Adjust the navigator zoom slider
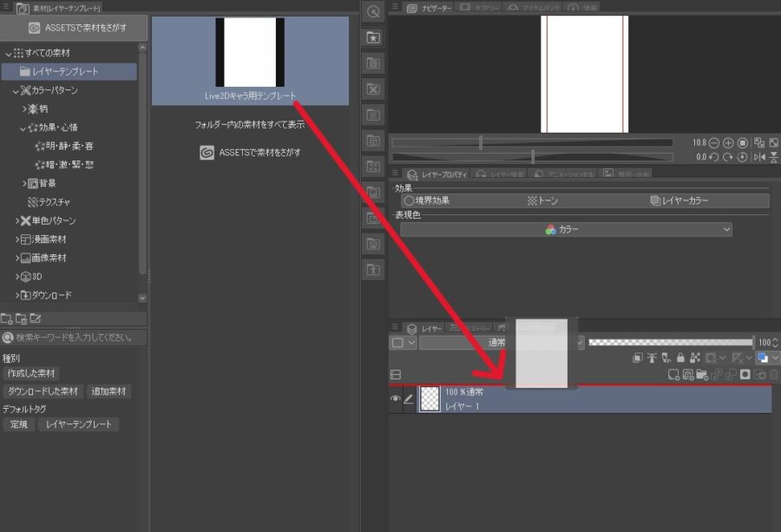Image resolution: width=781 pixels, height=532 pixels. [x=532, y=143]
